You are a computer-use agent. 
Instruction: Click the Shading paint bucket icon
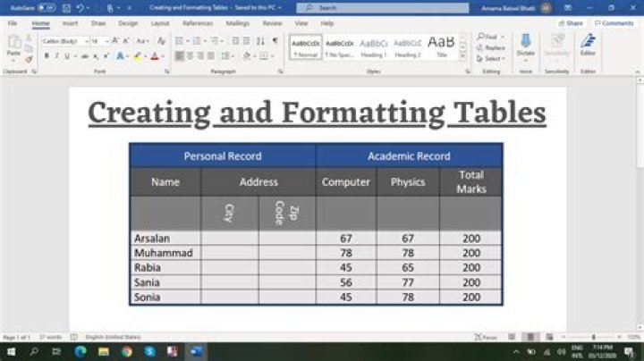coord(247,56)
